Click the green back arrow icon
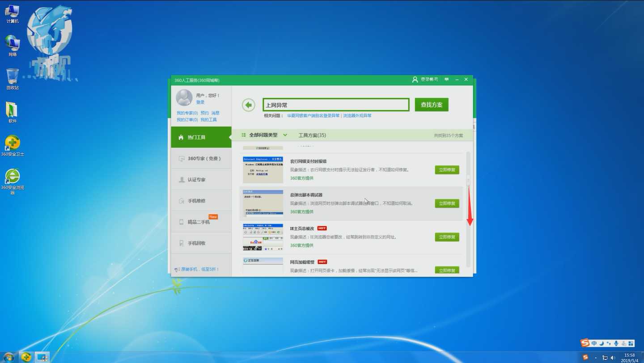Image resolution: width=644 pixels, height=363 pixels. [x=248, y=105]
